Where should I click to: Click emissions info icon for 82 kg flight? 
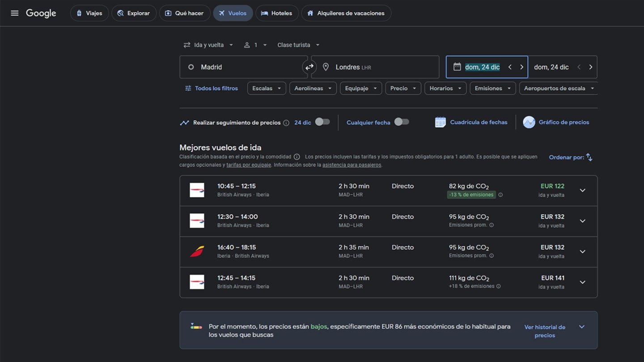[500, 195]
